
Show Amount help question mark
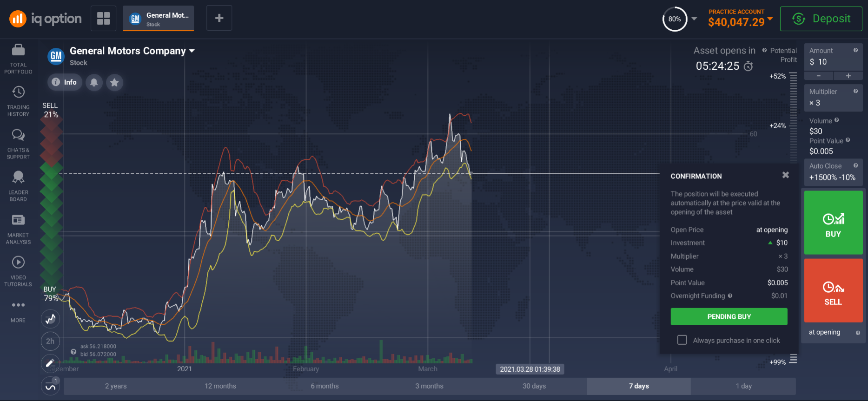pos(855,50)
